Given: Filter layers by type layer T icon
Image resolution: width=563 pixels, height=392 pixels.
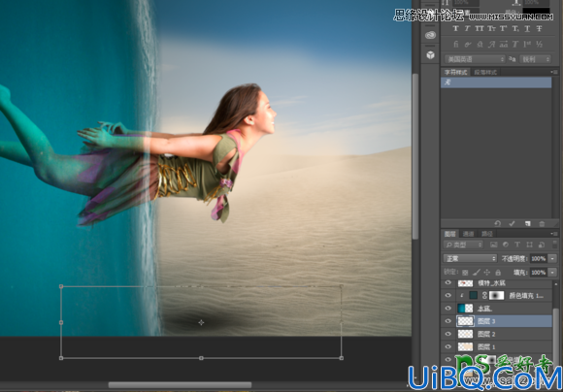Looking at the screenshot, I should [x=517, y=245].
